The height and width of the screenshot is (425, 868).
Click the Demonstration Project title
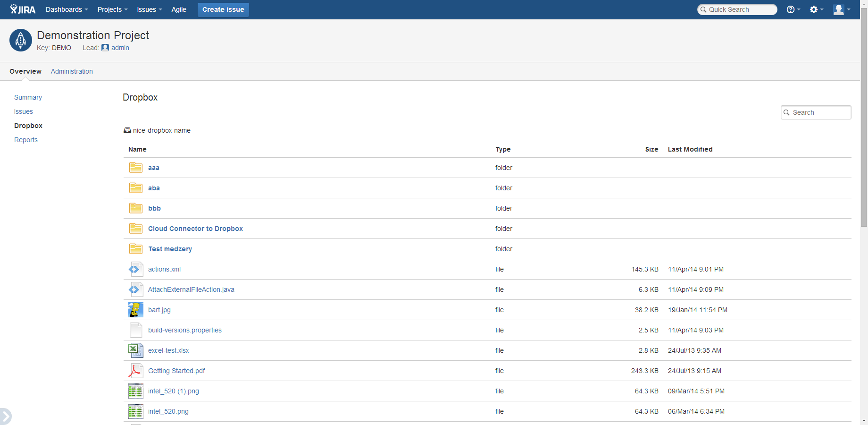[x=93, y=35]
